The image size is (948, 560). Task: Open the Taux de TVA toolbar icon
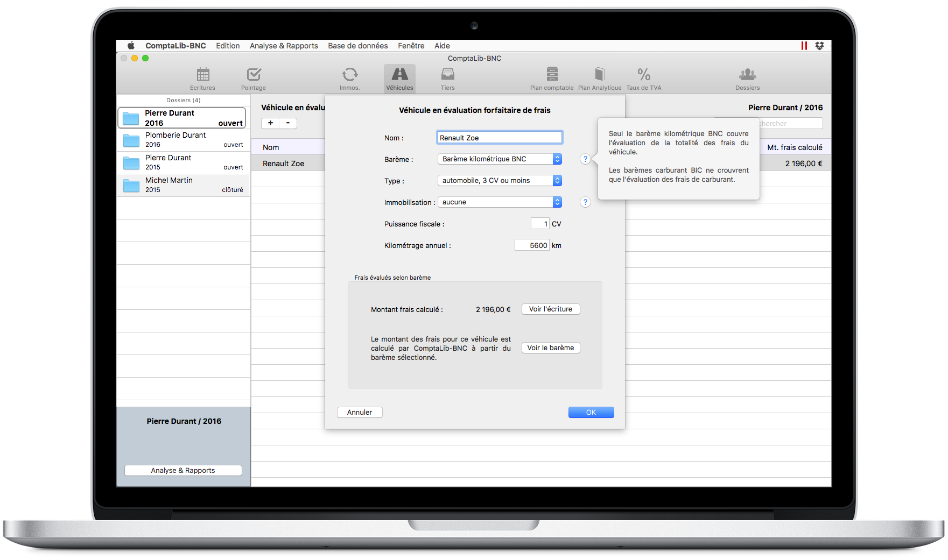click(x=644, y=79)
